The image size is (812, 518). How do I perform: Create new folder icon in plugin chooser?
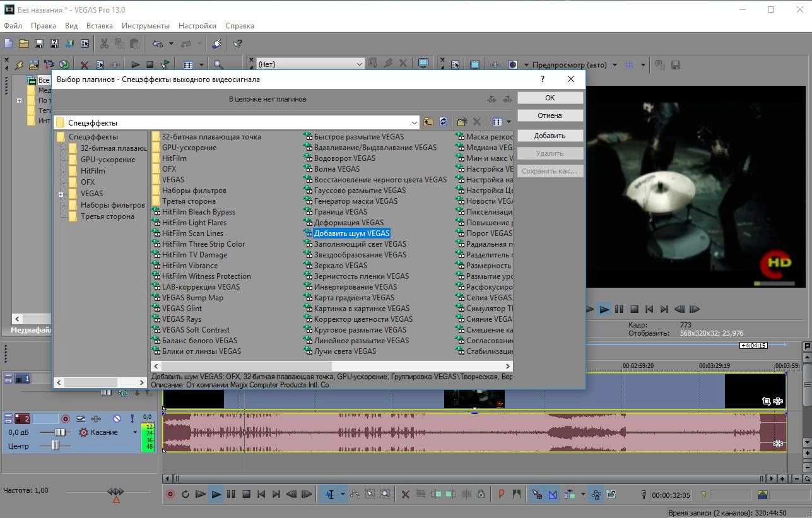[462, 122]
